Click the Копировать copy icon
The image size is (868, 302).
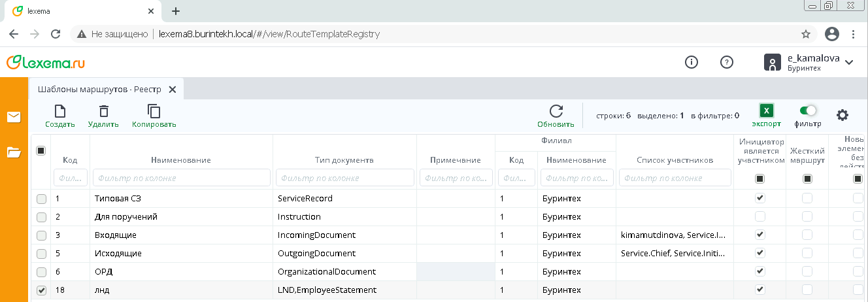point(154,112)
